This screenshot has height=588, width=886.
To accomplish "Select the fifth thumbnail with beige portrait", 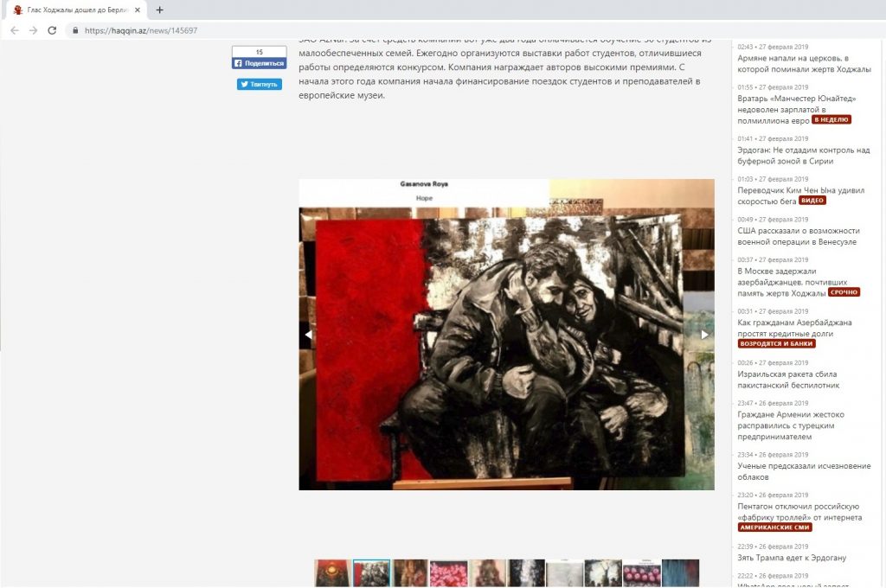I will pyautogui.click(x=488, y=573).
